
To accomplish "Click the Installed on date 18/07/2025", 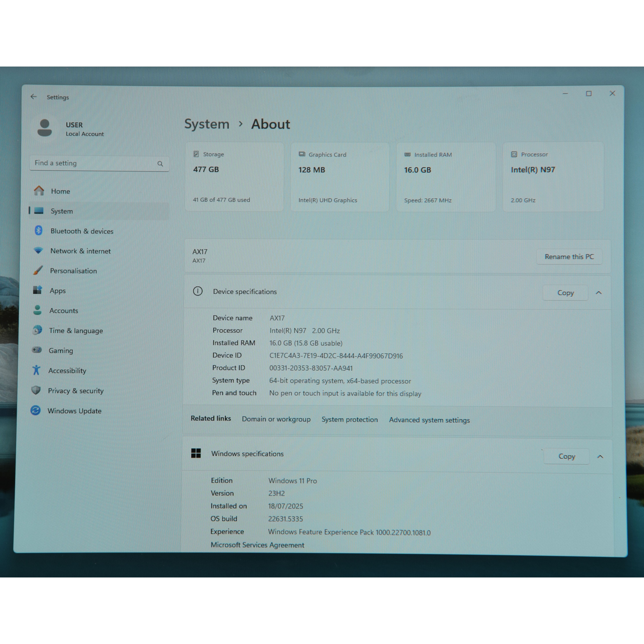I will coord(286,506).
